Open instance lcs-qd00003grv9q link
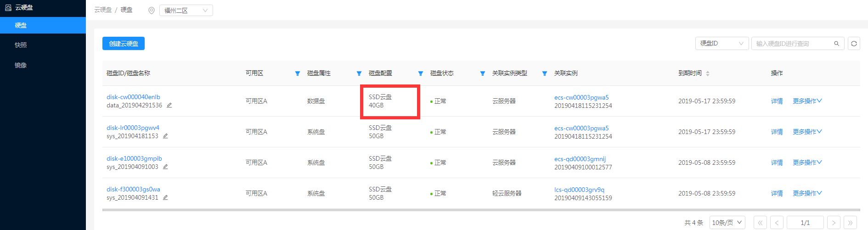868x230 pixels. [579, 190]
